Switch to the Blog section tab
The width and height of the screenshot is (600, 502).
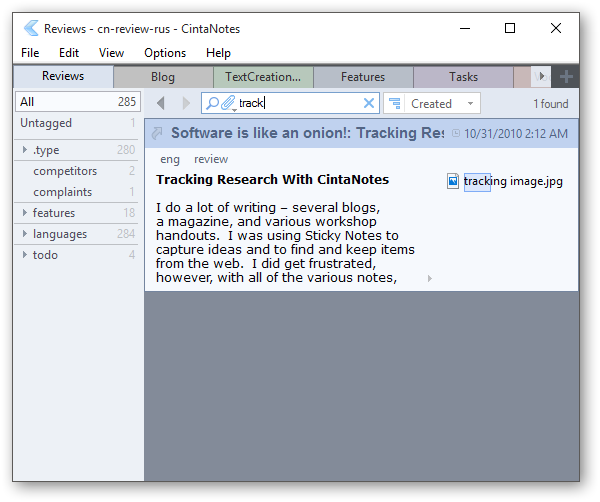[x=163, y=77]
